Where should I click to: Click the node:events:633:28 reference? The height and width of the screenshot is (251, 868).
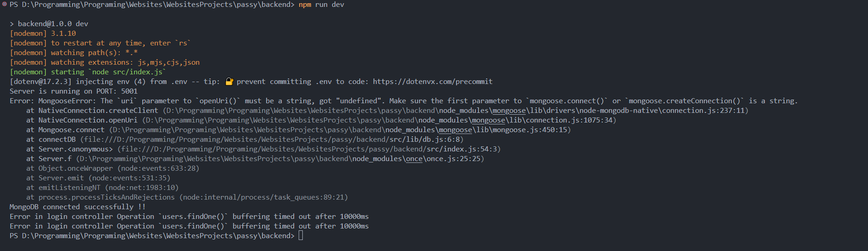pyautogui.click(x=158, y=168)
